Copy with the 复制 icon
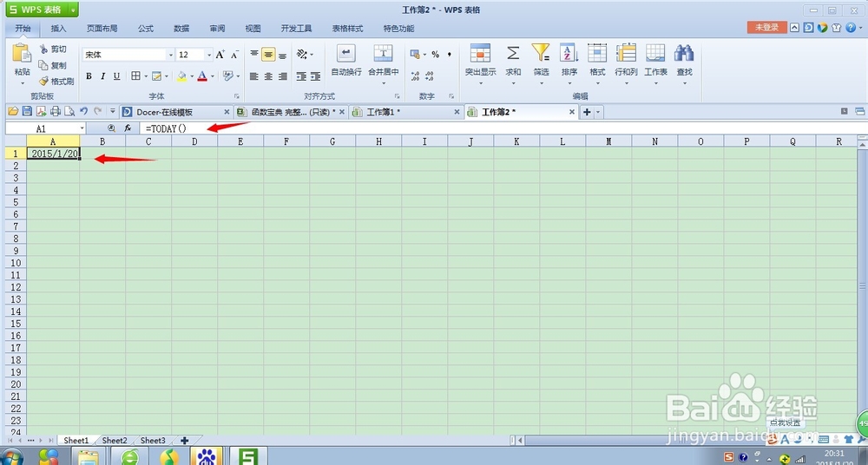The height and width of the screenshot is (465, 868). point(43,65)
